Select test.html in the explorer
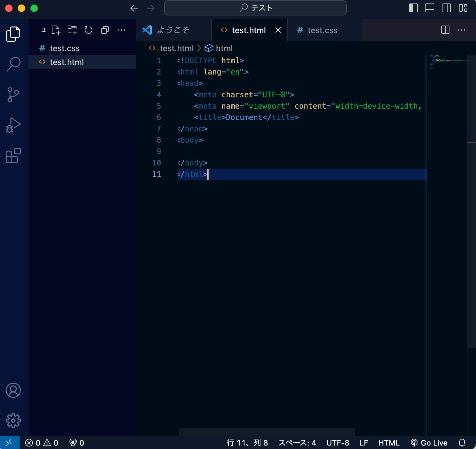The image size is (476, 449). tap(82, 62)
